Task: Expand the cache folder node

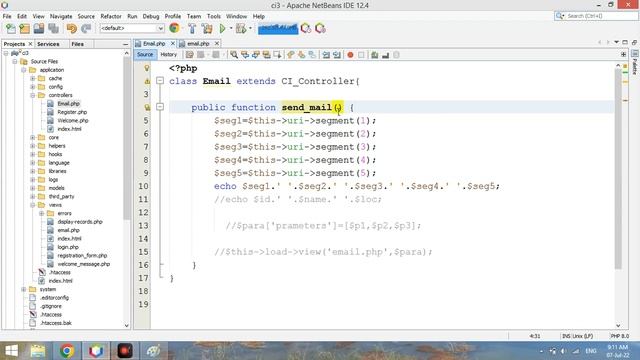Action: click(x=33, y=78)
